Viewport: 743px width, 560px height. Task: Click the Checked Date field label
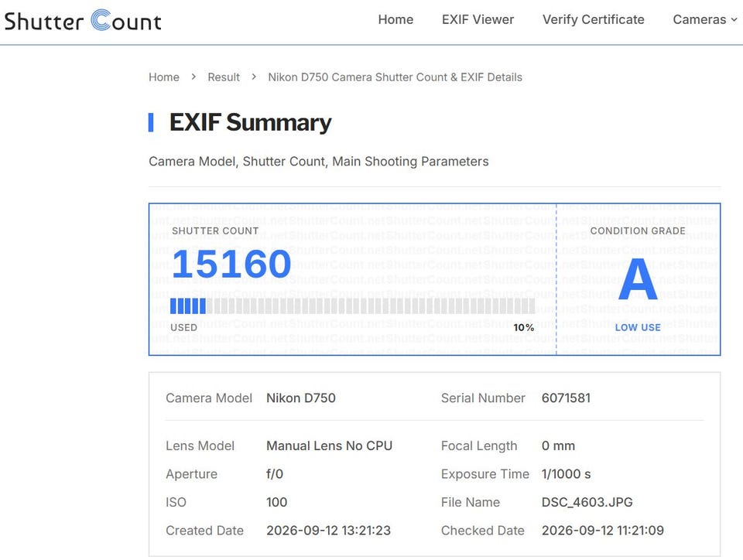482,531
